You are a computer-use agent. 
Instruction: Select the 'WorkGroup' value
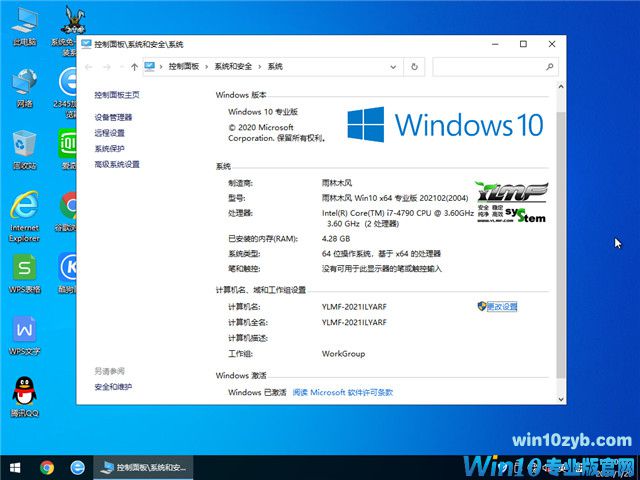pos(343,354)
